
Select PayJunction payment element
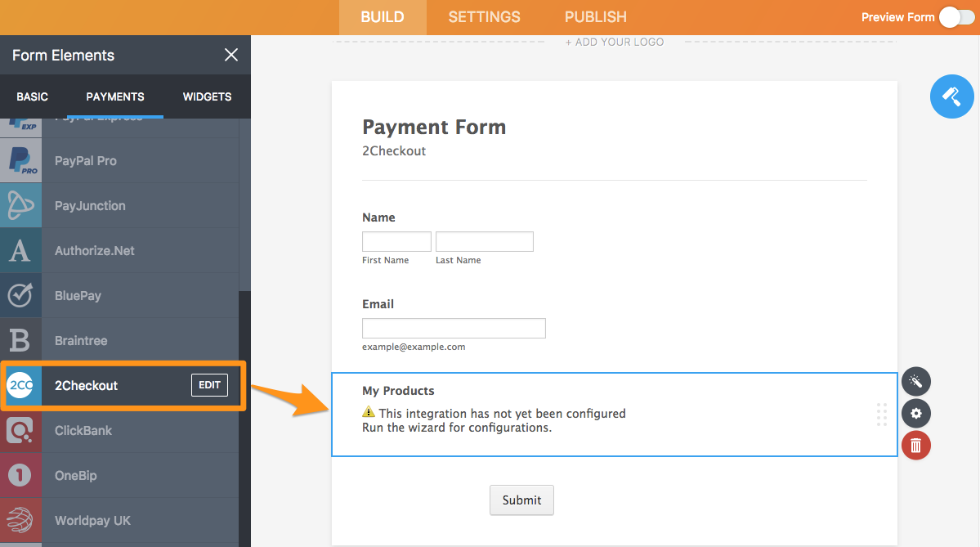tap(119, 206)
